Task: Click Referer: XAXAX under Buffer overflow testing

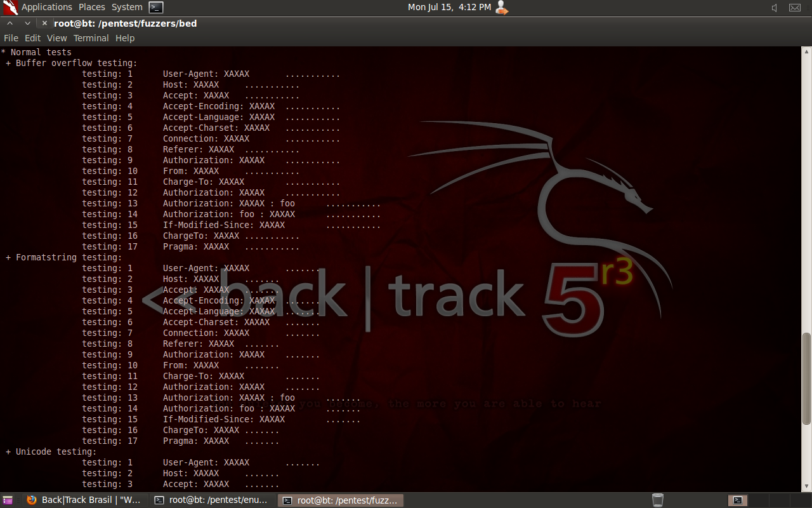Action: coord(199,149)
